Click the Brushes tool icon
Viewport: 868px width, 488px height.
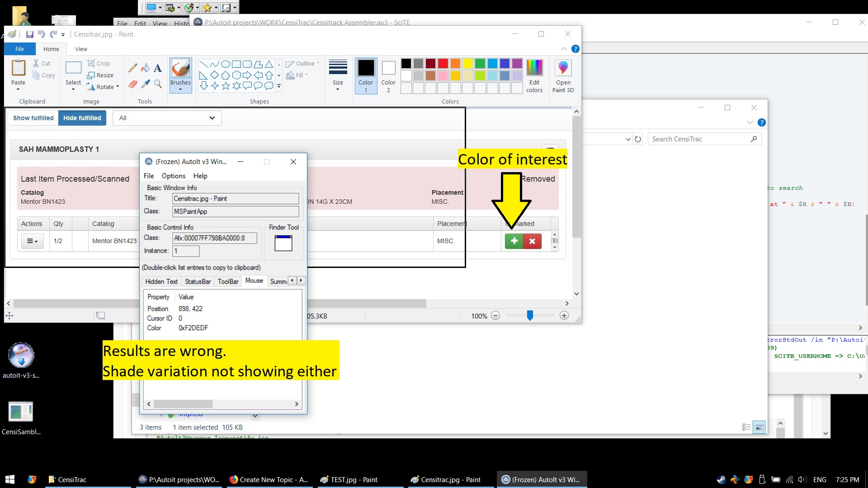(x=180, y=68)
